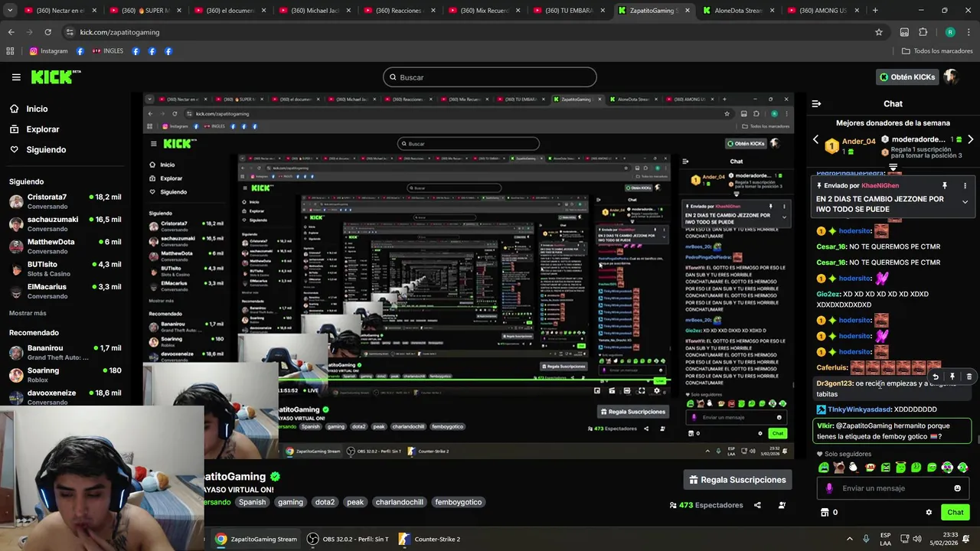Insert the first green crying emote
Image resolution: width=980 pixels, height=551 pixels.
824,468
